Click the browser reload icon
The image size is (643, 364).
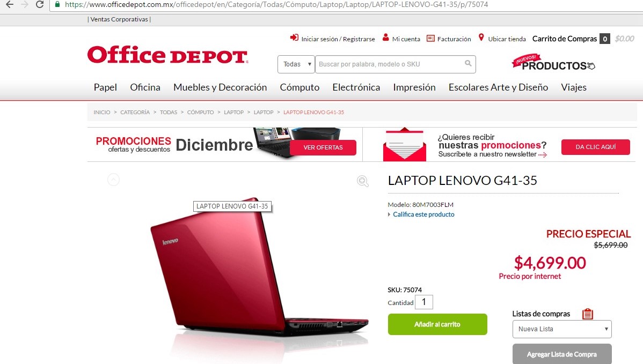point(40,4)
